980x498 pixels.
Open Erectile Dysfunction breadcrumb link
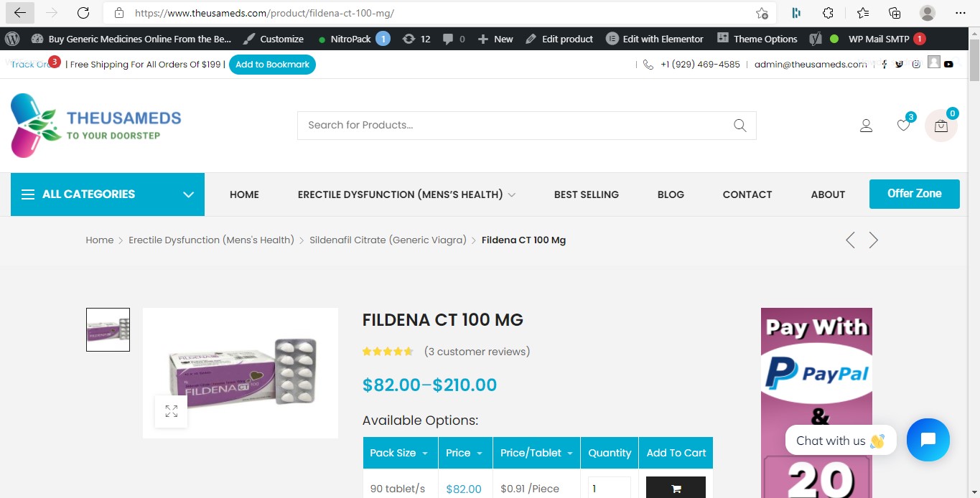[x=211, y=240]
